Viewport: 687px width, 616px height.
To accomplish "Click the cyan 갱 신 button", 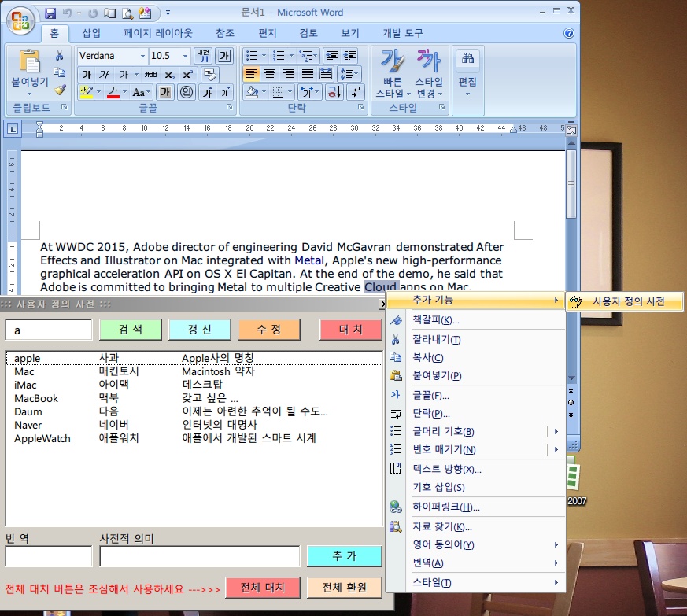I will coord(200,330).
